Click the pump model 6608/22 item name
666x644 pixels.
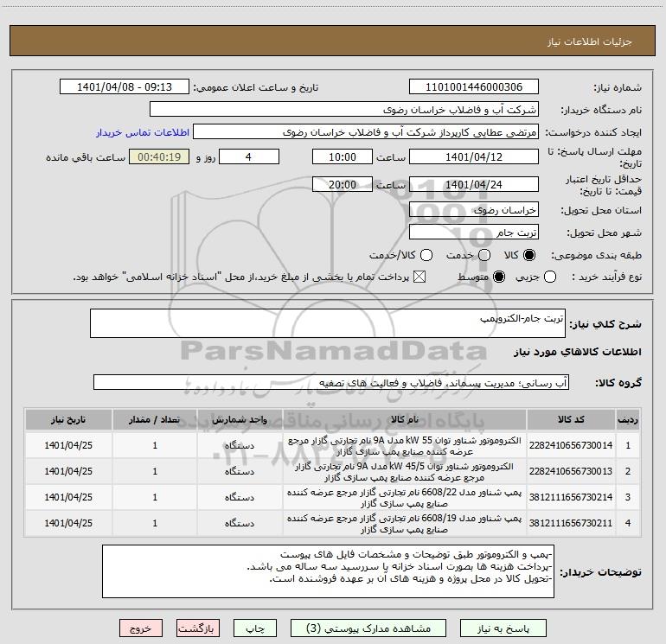(x=405, y=498)
